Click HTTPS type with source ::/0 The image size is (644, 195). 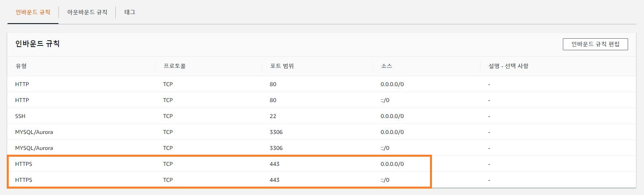23,180
